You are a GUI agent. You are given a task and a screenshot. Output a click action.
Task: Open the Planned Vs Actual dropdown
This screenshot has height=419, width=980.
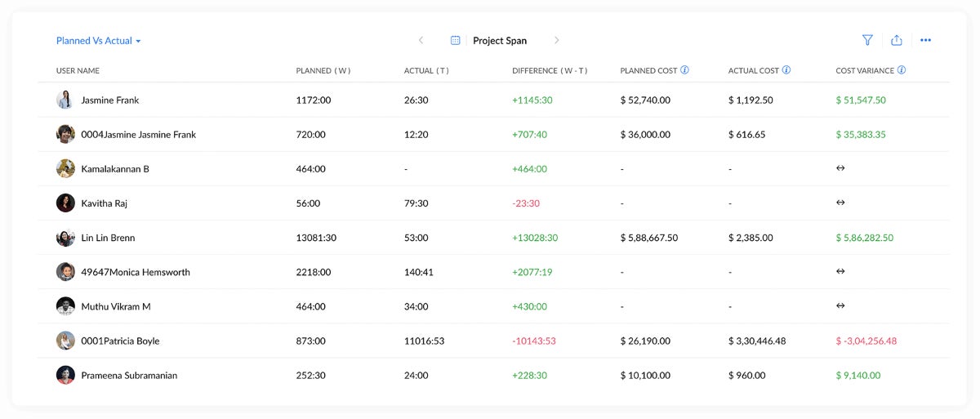click(99, 41)
